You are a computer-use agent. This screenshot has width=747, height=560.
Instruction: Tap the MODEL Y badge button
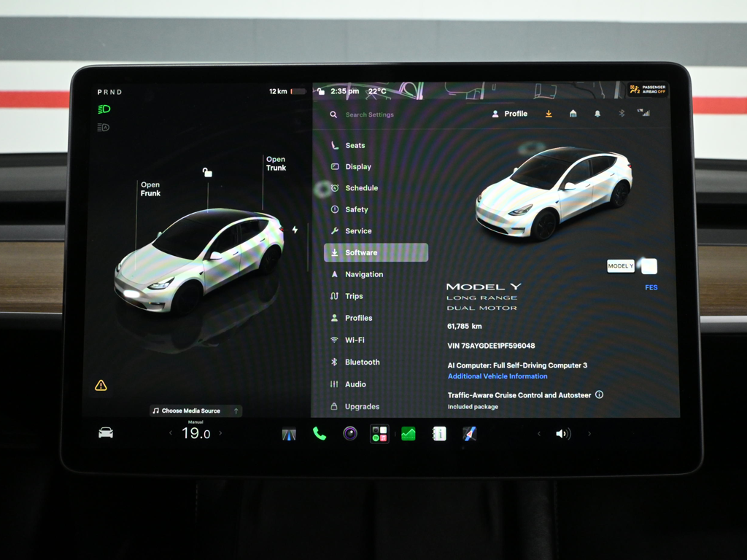(620, 266)
